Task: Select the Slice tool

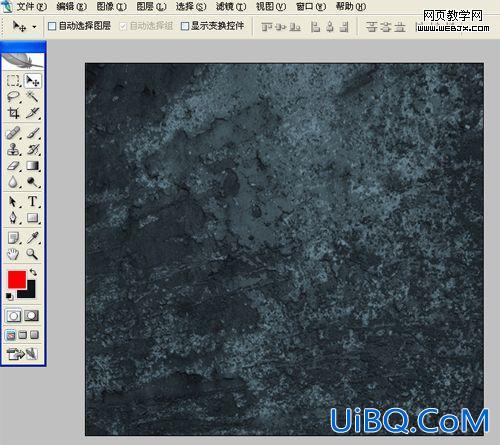Action: pyautogui.click(x=33, y=113)
